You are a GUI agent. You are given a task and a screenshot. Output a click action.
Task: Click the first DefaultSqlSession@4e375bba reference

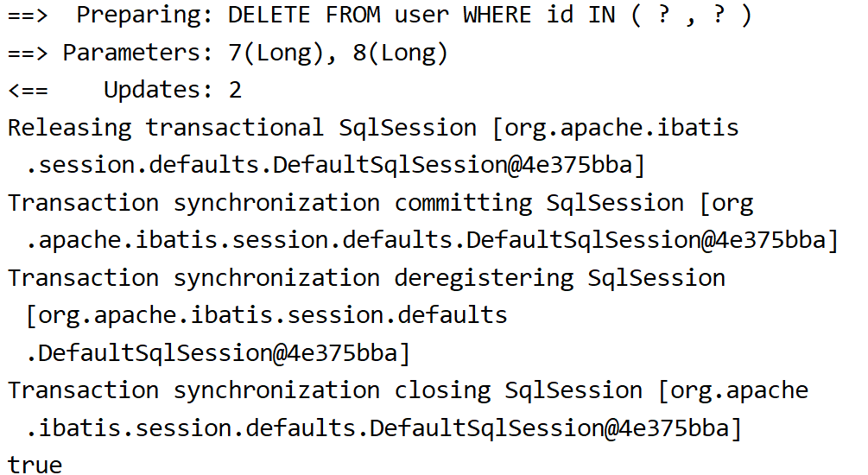click(x=453, y=165)
